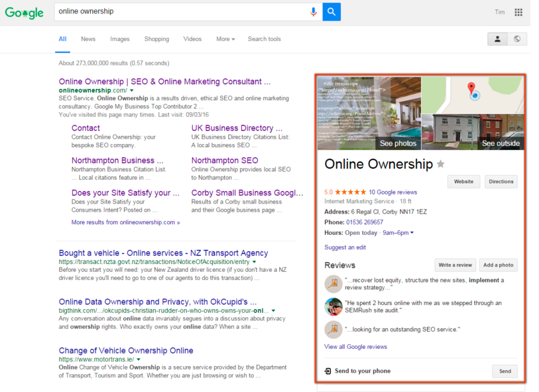Start voice search with microphone icon
The height and width of the screenshot is (392, 539).
tap(313, 12)
